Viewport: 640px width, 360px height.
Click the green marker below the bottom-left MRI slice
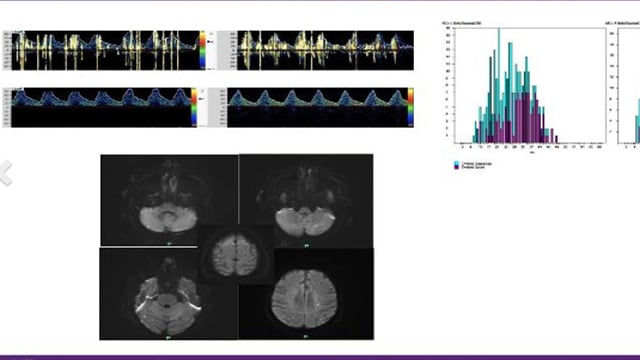169,337
